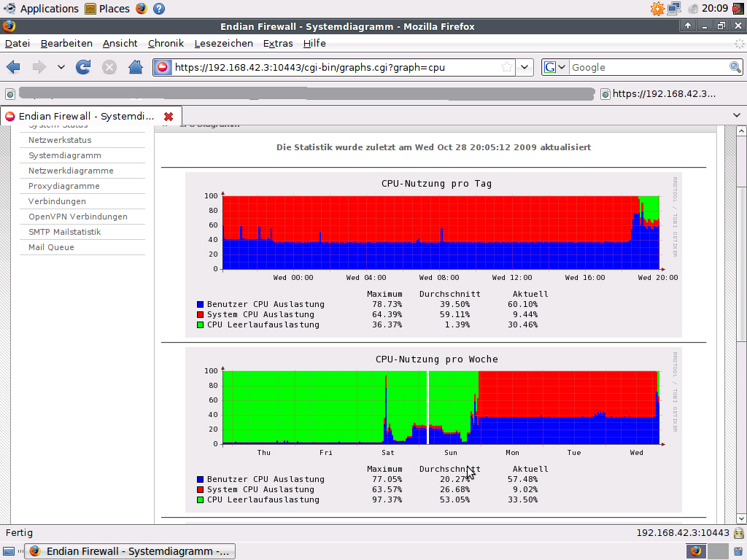747x560 pixels.
Task: Open OpenVPN Verbindungen sidebar link
Action: pos(77,217)
